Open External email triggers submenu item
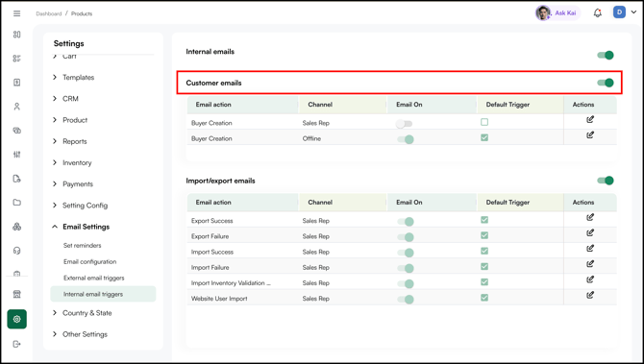The image size is (644, 364). pos(93,278)
